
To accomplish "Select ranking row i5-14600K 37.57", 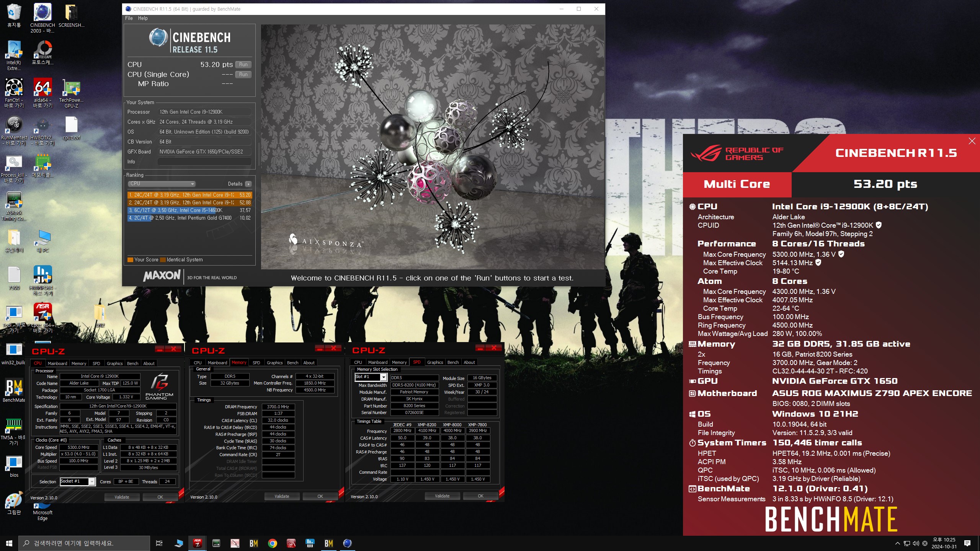I will click(x=190, y=210).
